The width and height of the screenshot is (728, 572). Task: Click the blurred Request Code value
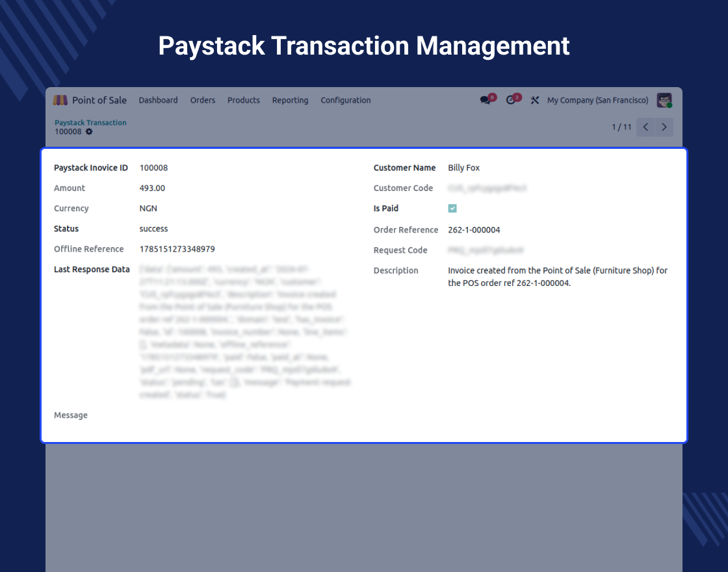pyautogui.click(x=486, y=250)
